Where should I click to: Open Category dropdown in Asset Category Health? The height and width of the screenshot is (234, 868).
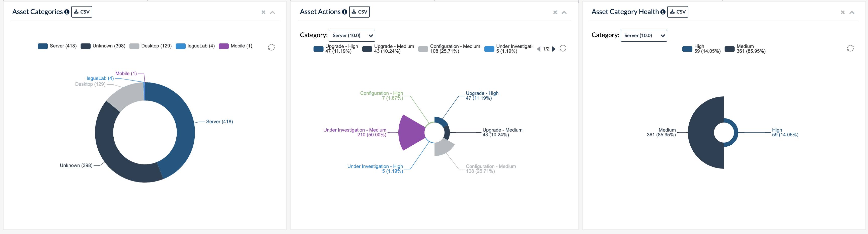click(x=643, y=35)
